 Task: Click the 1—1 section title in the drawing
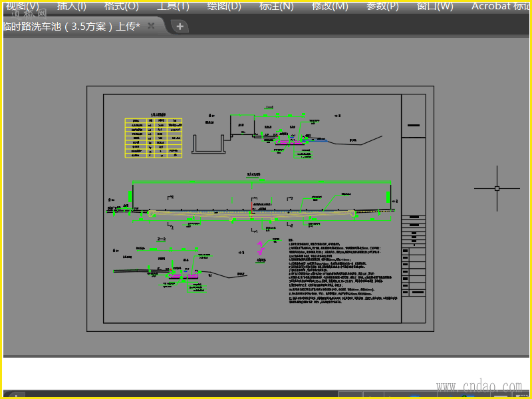(269, 107)
